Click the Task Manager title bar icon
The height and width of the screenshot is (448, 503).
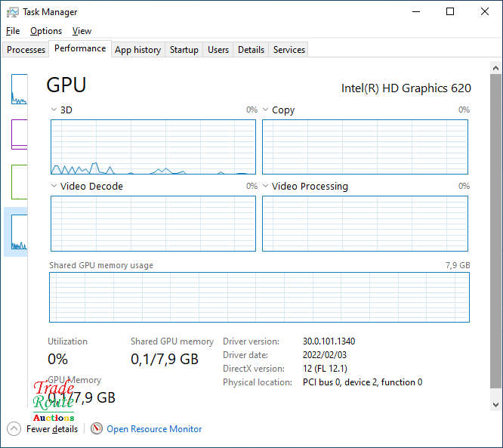pyautogui.click(x=13, y=12)
